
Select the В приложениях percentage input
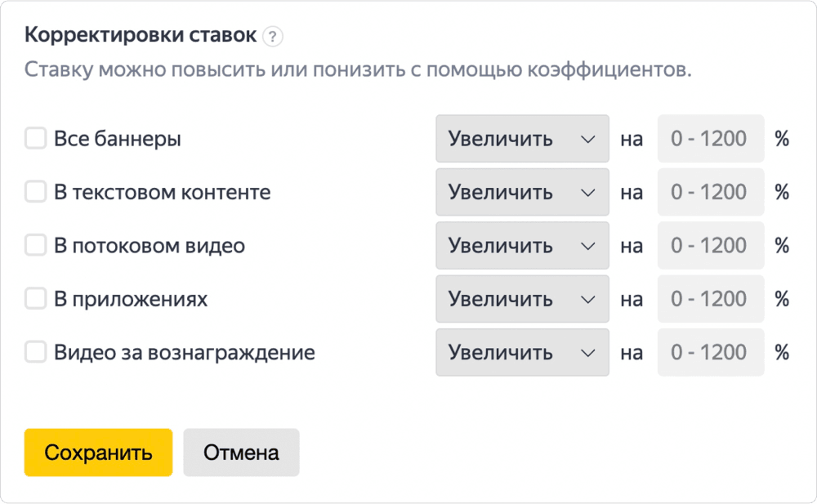[x=710, y=299]
